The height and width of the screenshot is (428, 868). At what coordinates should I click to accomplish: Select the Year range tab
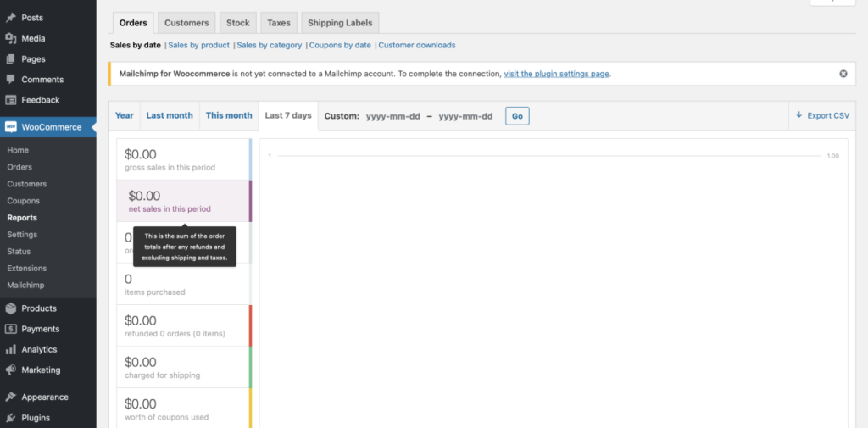tap(125, 115)
